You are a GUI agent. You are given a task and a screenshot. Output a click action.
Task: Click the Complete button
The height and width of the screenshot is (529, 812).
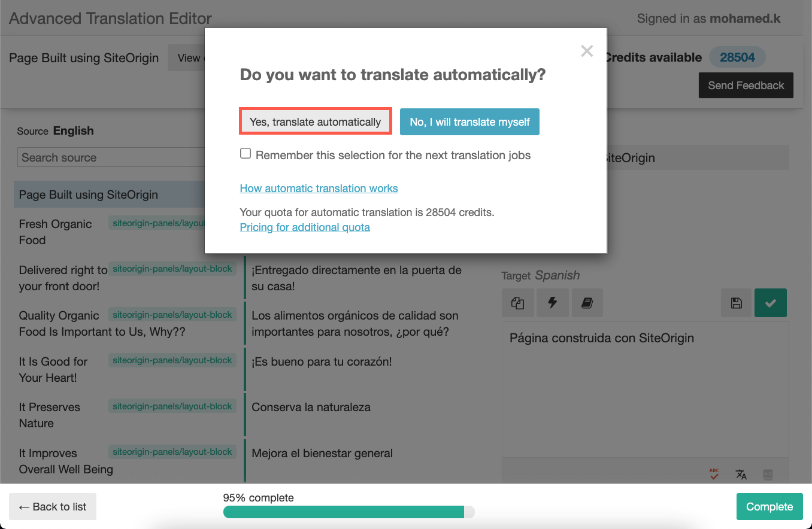click(769, 506)
